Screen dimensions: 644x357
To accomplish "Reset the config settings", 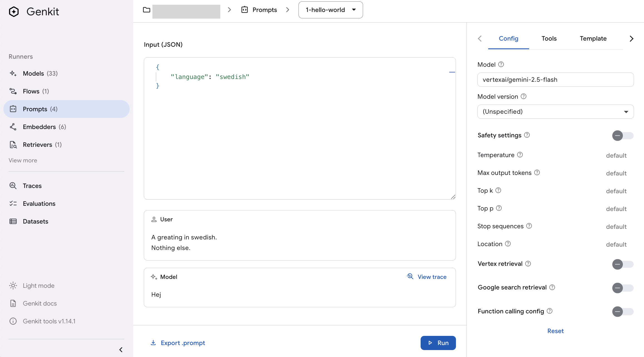I will [555, 331].
